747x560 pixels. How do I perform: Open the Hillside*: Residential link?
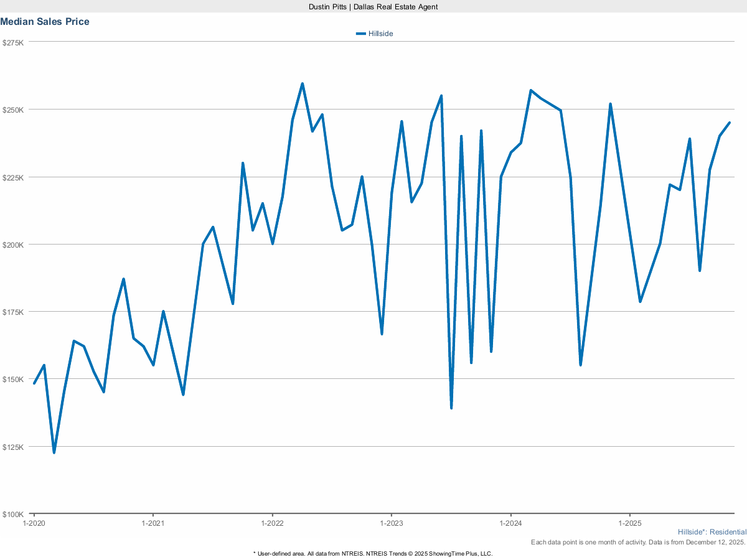[712, 532]
